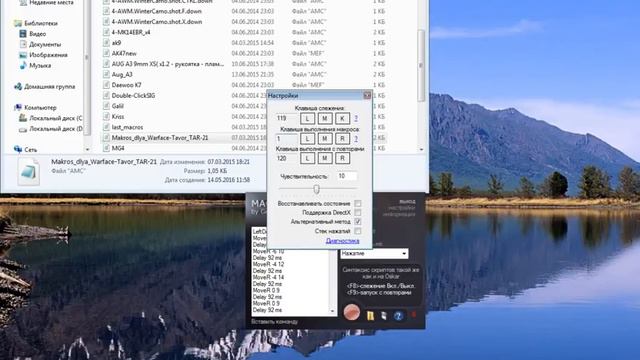Select Makros_dlya_Warface-Tavor_TAR-21 in file list

[160, 138]
